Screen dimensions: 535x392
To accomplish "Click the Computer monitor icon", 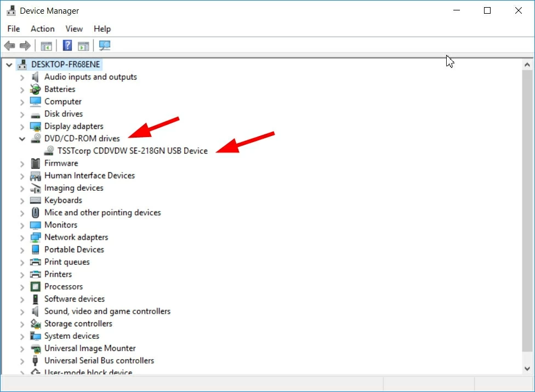I will [35, 101].
